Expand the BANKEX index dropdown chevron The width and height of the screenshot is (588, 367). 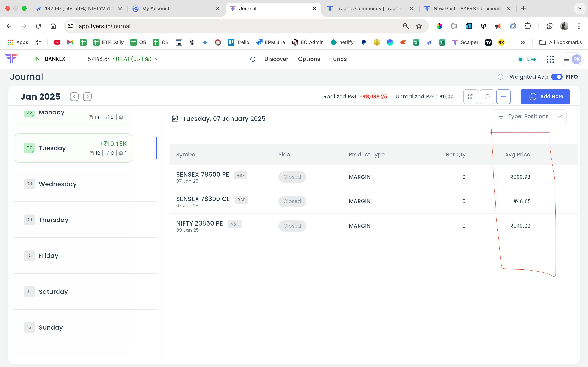157,59
